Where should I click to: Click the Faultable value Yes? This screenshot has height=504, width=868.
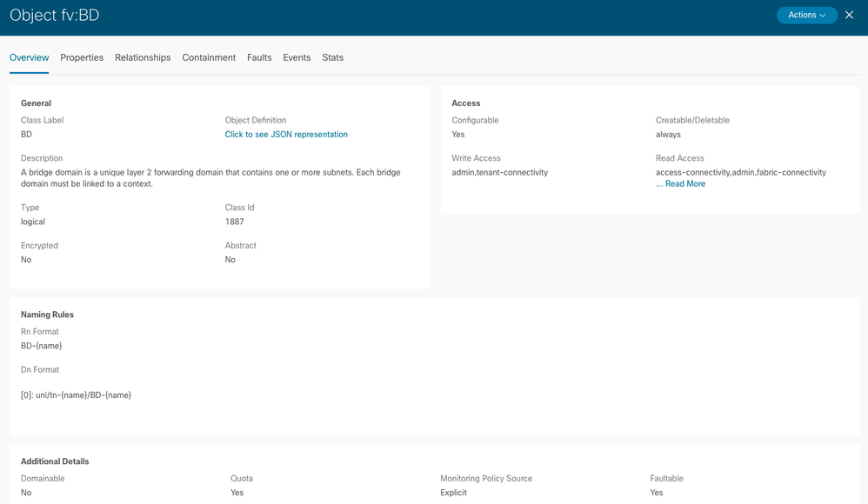(x=657, y=493)
